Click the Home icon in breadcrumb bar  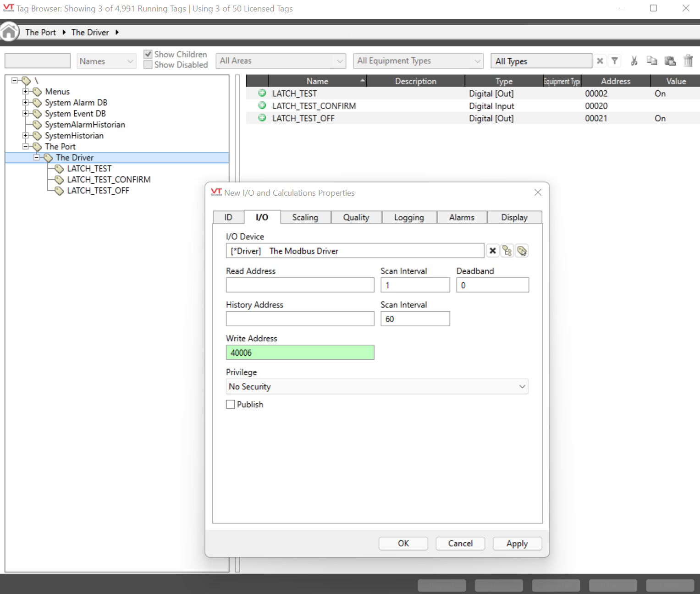point(9,32)
